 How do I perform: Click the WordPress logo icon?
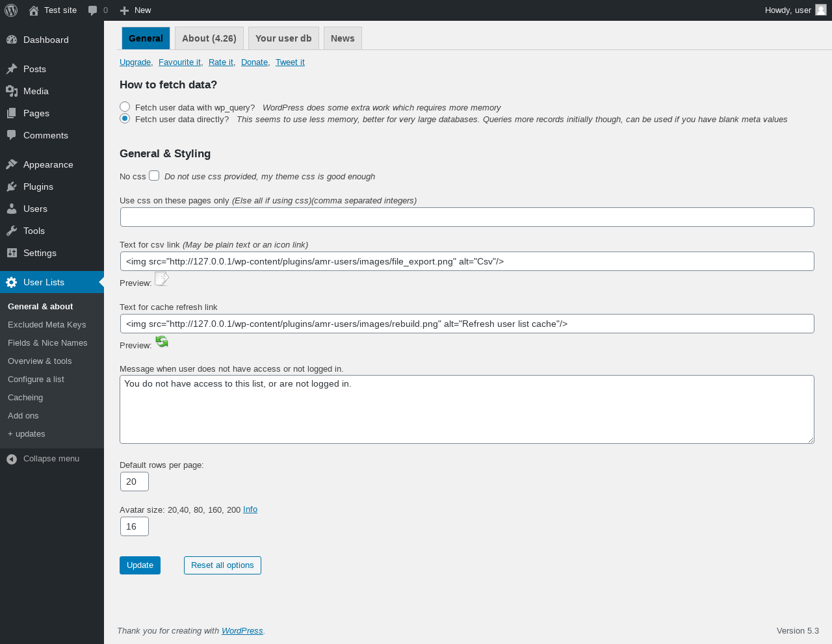[x=11, y=10]
